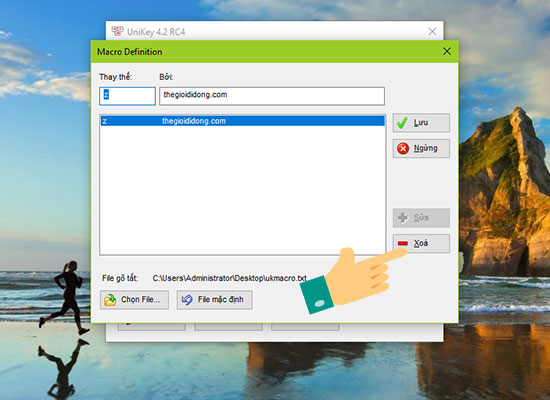
Task: Click the File mặc định button
Action: pyautogui.click(x=214, y=300)
